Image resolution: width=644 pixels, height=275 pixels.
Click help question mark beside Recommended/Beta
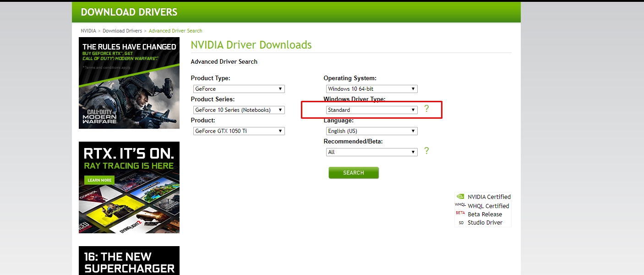click(x=426, y=151)
